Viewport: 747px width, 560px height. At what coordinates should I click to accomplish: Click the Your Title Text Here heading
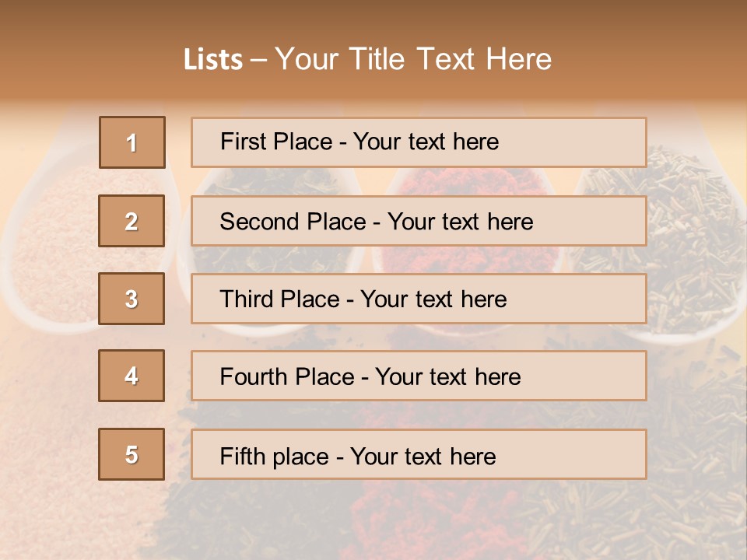413,60
